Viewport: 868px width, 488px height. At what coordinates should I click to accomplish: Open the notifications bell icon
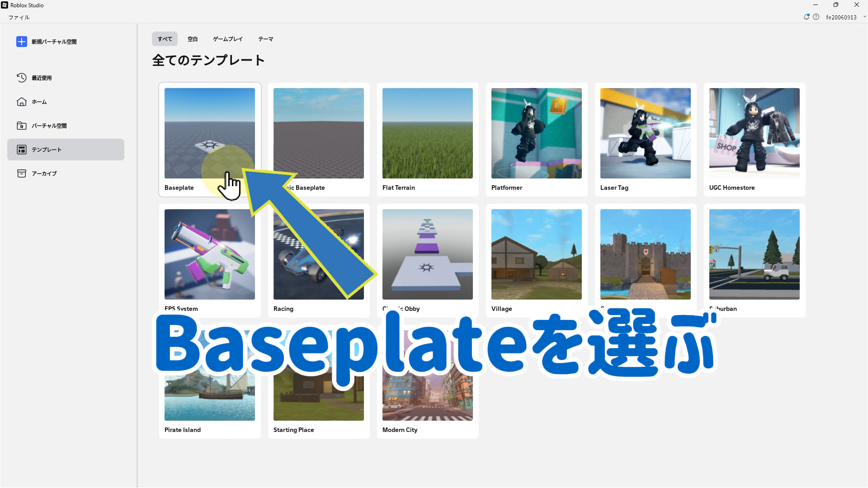coord(806,17)
